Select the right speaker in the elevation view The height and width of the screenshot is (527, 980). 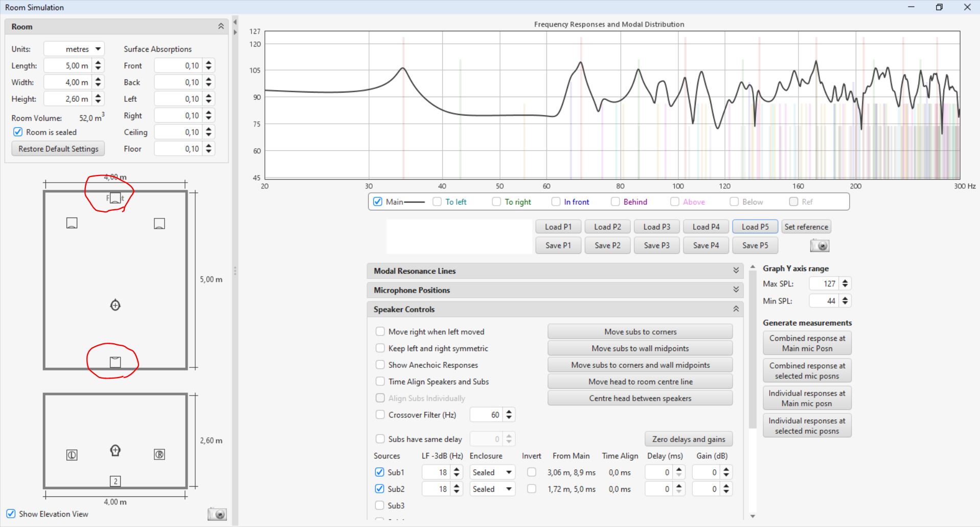click(159, 454)
